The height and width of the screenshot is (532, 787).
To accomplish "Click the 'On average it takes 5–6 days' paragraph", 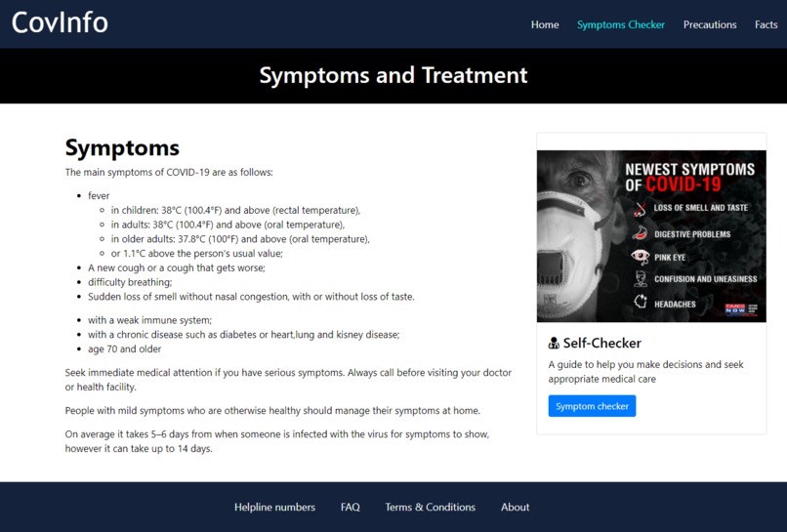I will coord(277,441).
